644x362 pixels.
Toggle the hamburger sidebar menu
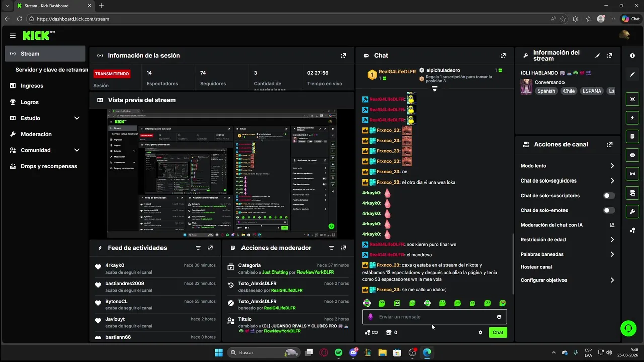coord(13,36)
